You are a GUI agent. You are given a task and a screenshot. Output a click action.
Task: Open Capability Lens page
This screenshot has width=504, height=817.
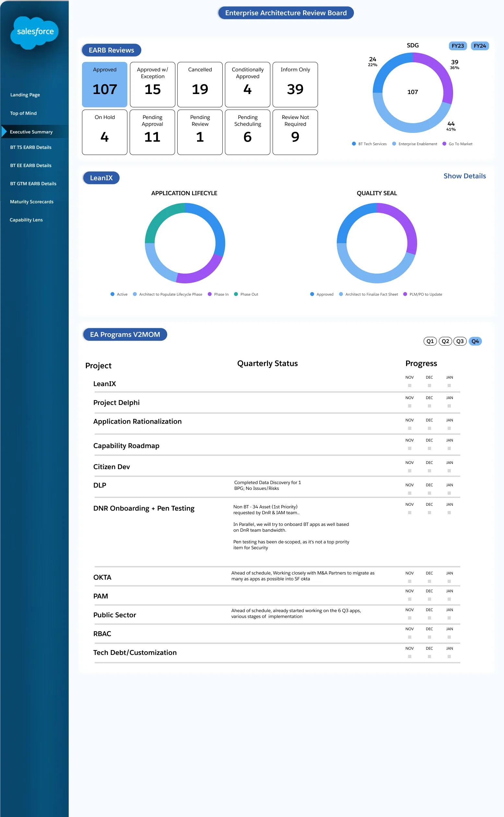pyautogui.click(x=26, y=220)
